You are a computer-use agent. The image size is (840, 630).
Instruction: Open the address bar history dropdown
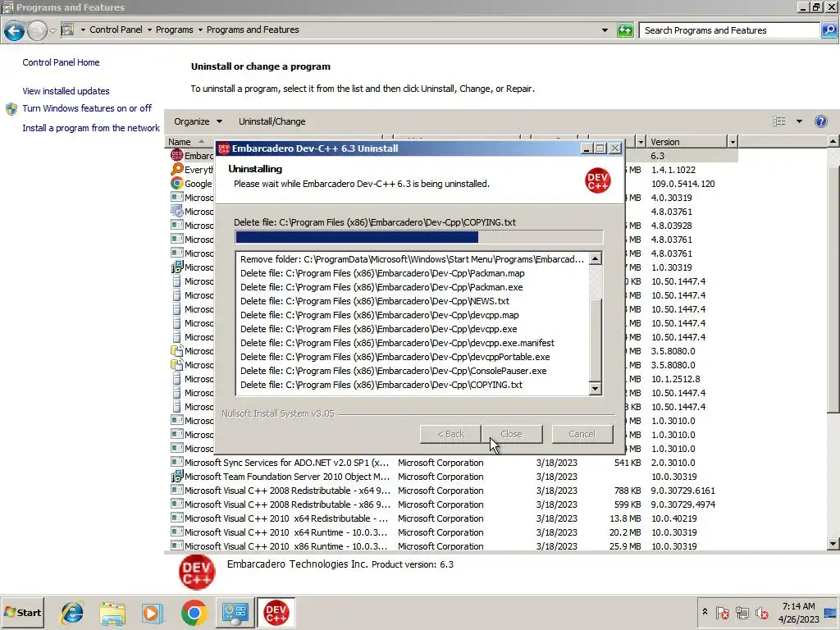pos(605,30)
